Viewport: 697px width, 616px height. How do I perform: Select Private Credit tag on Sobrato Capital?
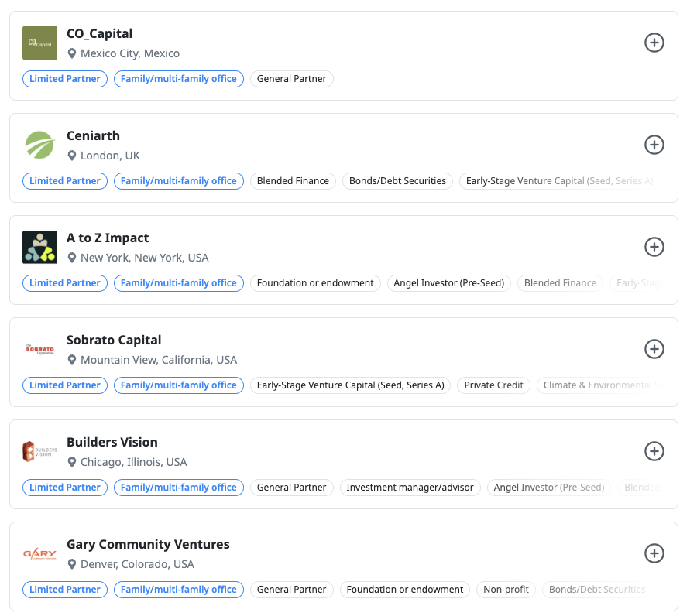click(494, 385)
